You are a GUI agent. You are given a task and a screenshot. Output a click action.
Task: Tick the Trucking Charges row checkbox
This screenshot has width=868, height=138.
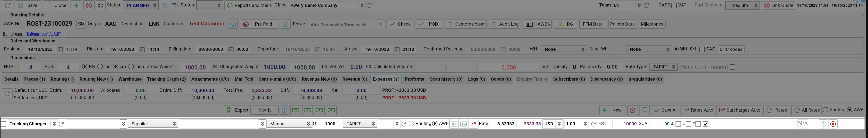click(4, 124)
